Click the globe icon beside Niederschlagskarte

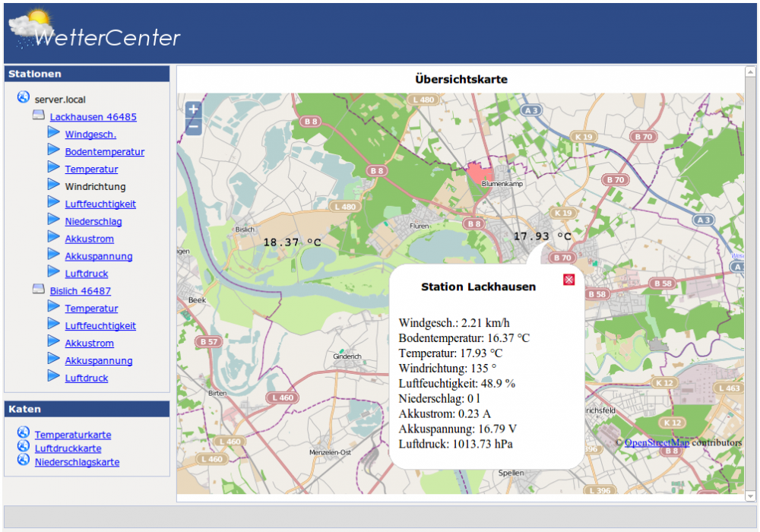click(23, 461)
